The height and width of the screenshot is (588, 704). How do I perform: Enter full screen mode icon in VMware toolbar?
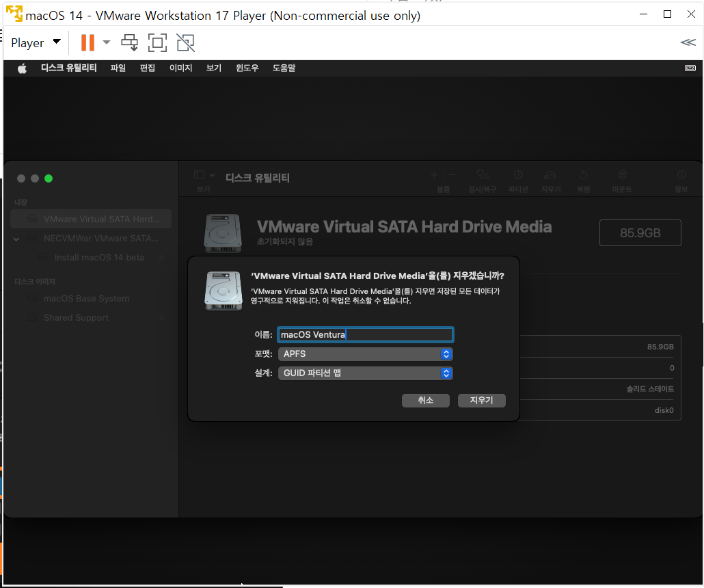point(158,42)
